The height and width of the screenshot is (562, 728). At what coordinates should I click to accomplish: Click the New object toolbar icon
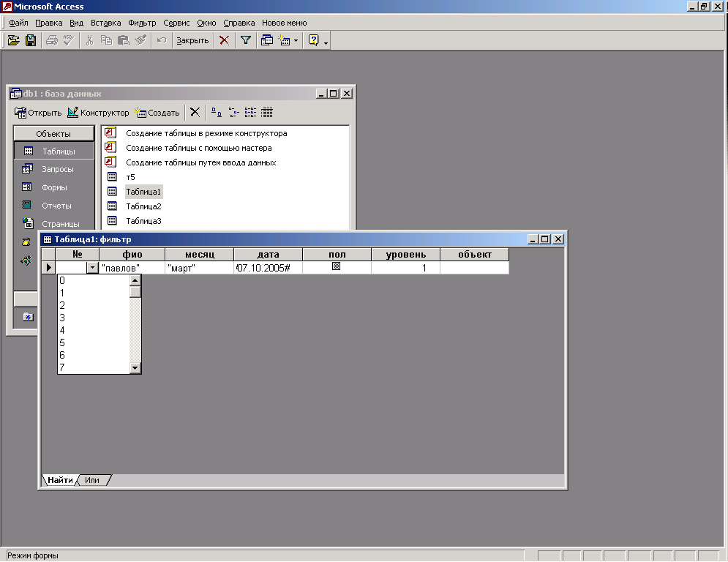[284, 40]
